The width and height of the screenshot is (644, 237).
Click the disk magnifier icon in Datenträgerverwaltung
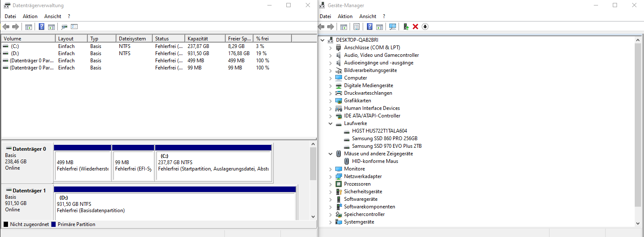pos(64,27)
